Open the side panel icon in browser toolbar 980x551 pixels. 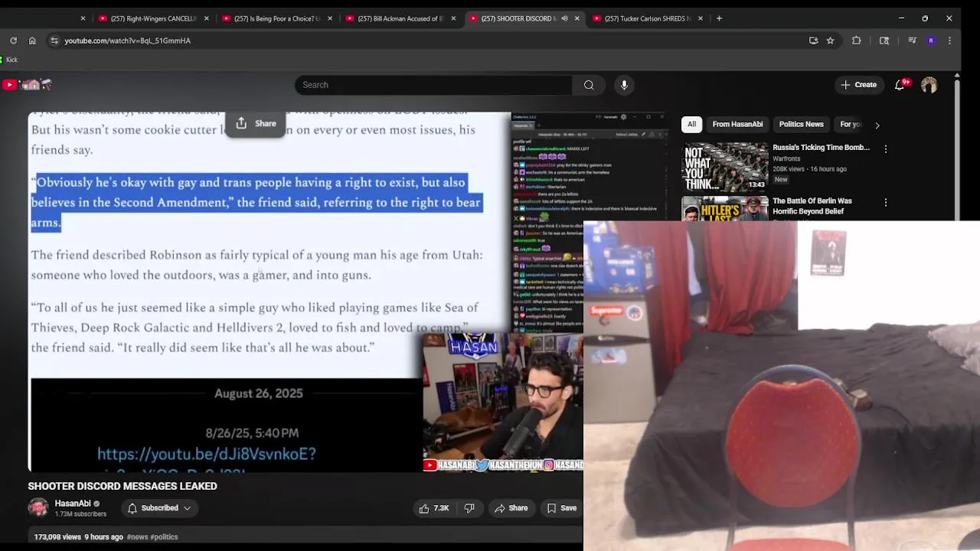click(x=884, y=41)
